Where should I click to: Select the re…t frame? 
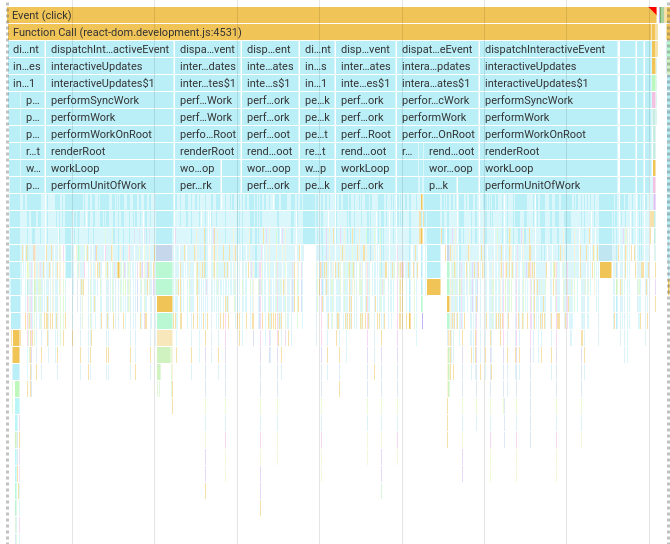click(x=317, y=151)
